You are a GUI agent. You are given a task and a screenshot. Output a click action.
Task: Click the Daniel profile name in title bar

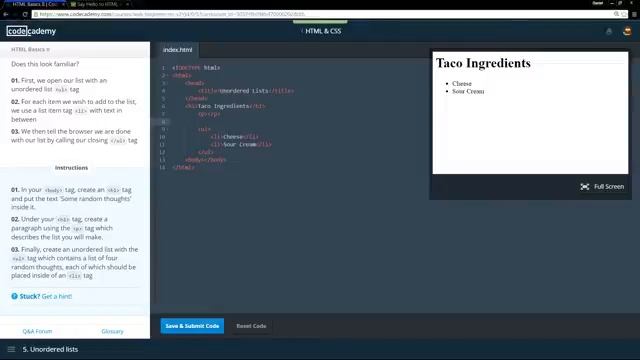click(x=598, y=3)
